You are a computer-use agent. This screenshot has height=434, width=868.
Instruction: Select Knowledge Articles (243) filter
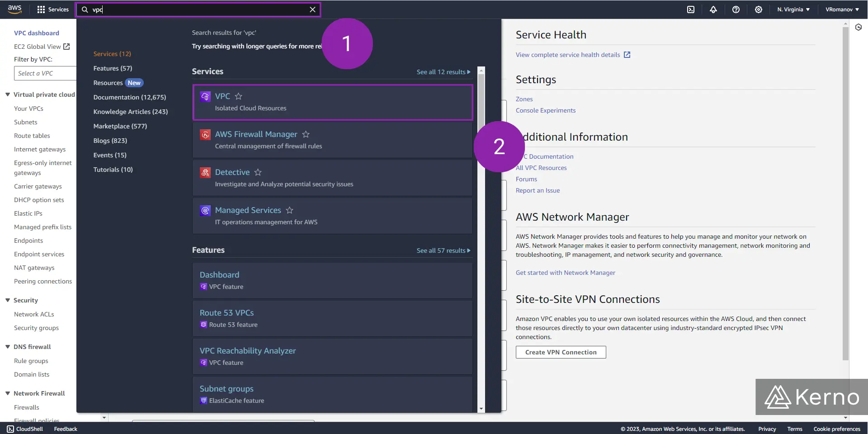[131, 112]
